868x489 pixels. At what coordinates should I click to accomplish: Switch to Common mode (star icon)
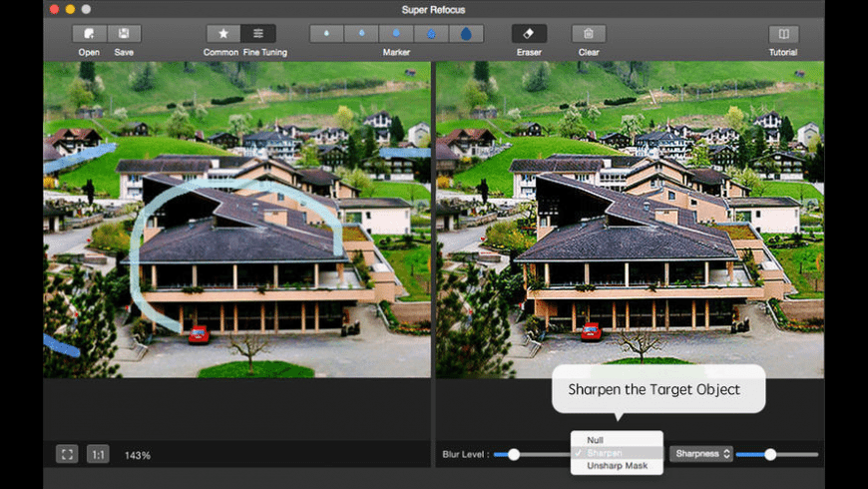pyautogui.click(x=223, y=34)
